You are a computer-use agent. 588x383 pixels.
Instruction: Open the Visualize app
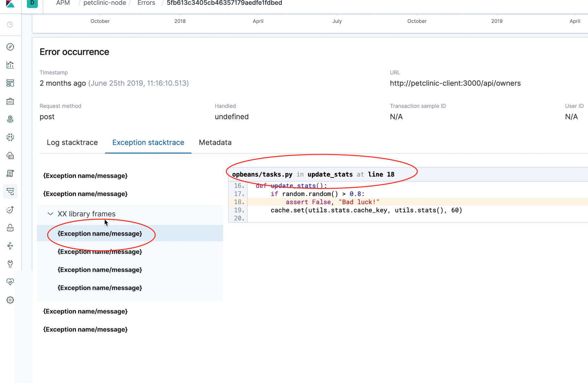(10, 65)
